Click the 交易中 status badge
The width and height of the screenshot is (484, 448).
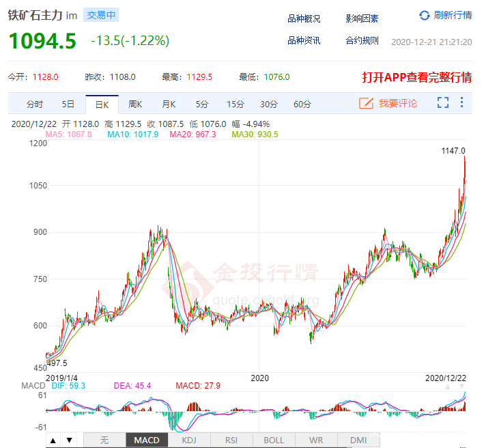click(x=101, y=15)
